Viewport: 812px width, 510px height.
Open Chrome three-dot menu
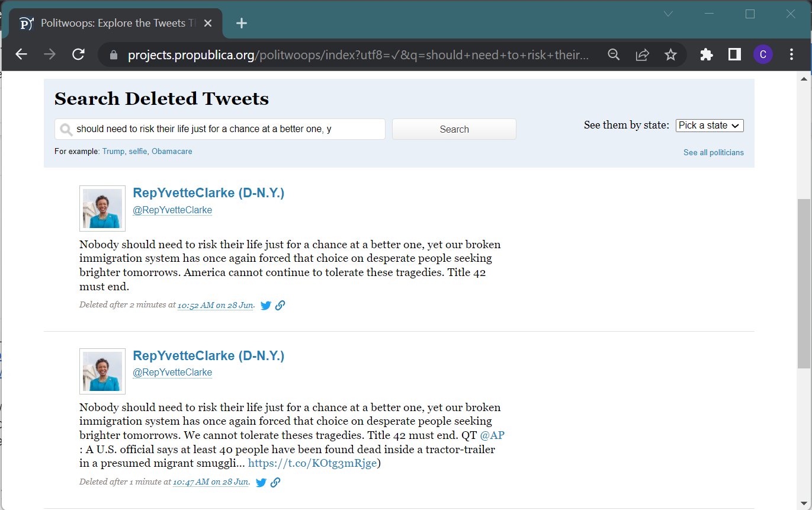pyautogui.click(x=791, y=54)
